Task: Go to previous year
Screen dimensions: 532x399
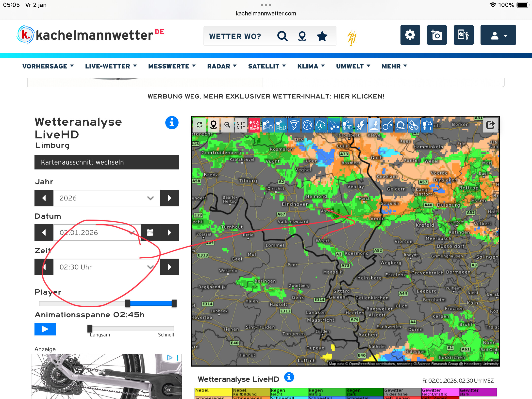Action: pyautogui.click(x=44, y=198)
